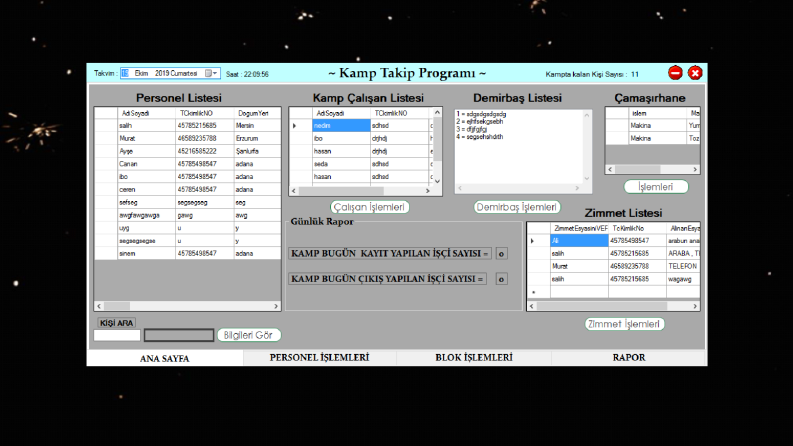The image size is (793, 446).
Task: Switch to the PERSONEL İŞLEMLERİ tab
Action: 320,358
